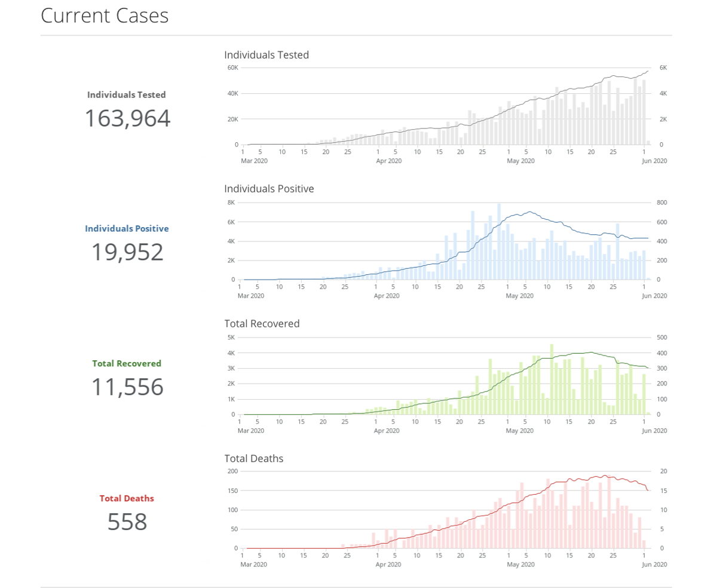Click the "Individuals Positive" chart title
Screen dimensions: 717x588
269,189
